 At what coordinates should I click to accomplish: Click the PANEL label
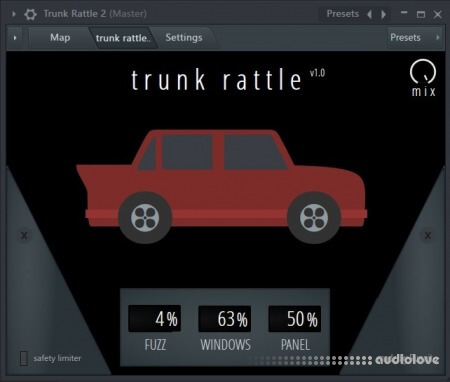[295, 345]
